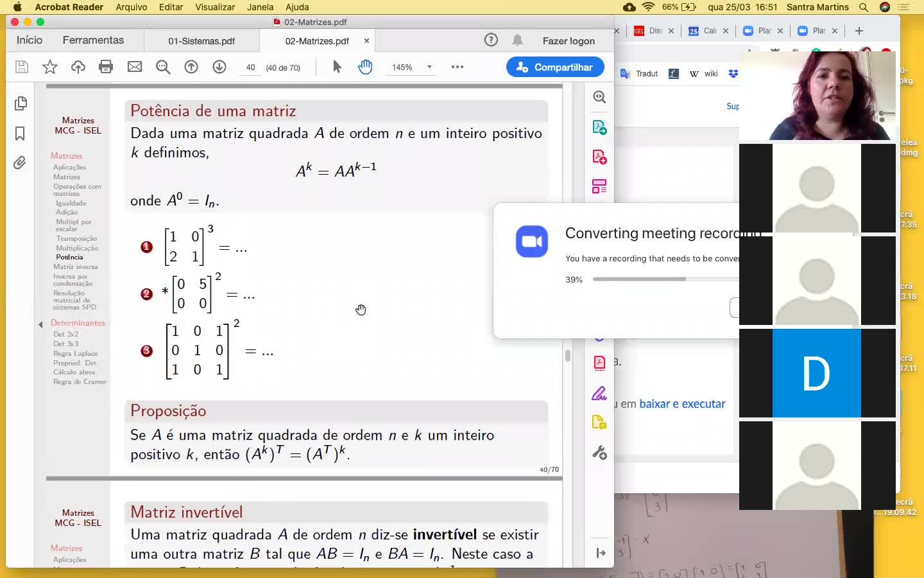Open a new browser tab with plus
Screen dimensions: 924x578
pyautogui.click(x=859, y=30)
